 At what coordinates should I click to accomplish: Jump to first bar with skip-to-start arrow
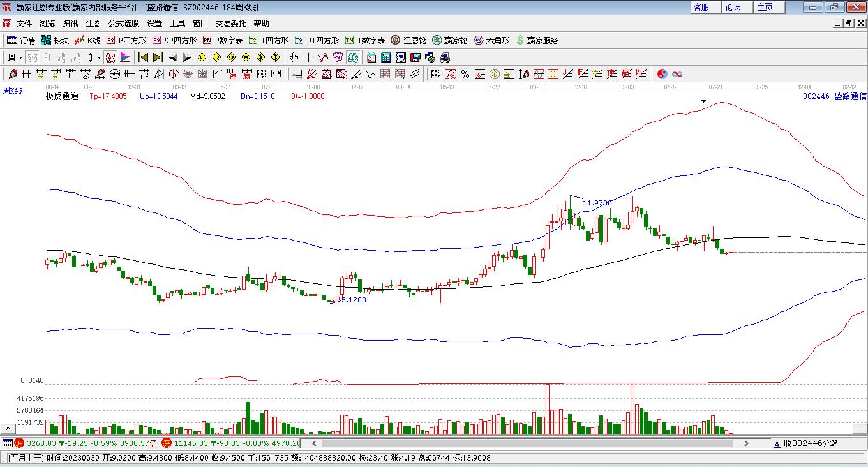(143, 57)
